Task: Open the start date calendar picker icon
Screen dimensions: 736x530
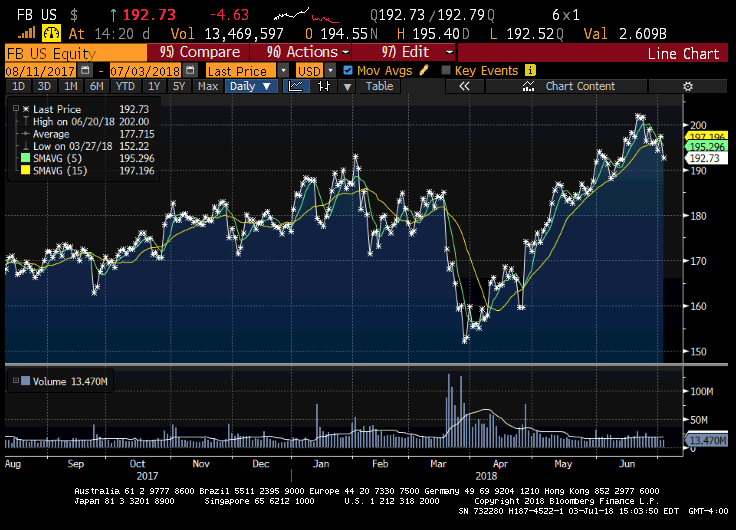Action: (x=85, y=70)
